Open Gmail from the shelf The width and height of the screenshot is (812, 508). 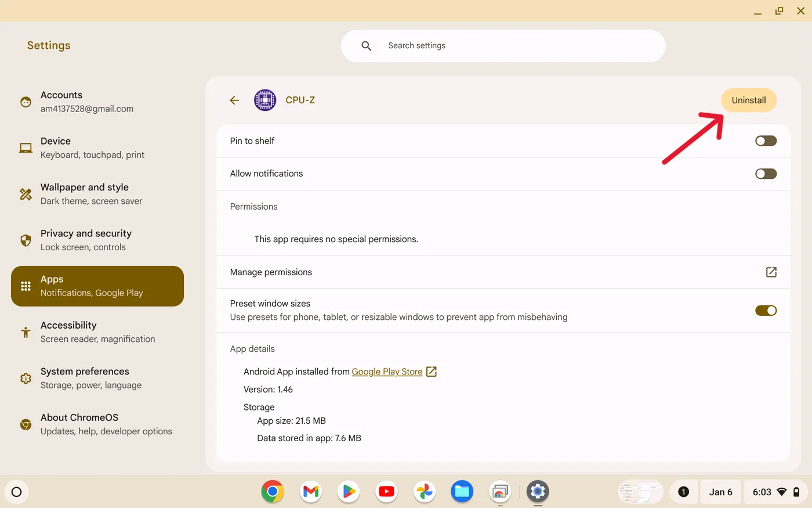pos(311,492)
